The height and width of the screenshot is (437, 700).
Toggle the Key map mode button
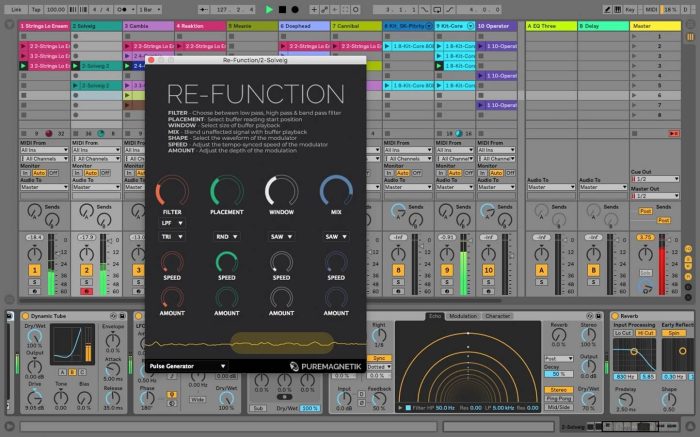(630, 9)
